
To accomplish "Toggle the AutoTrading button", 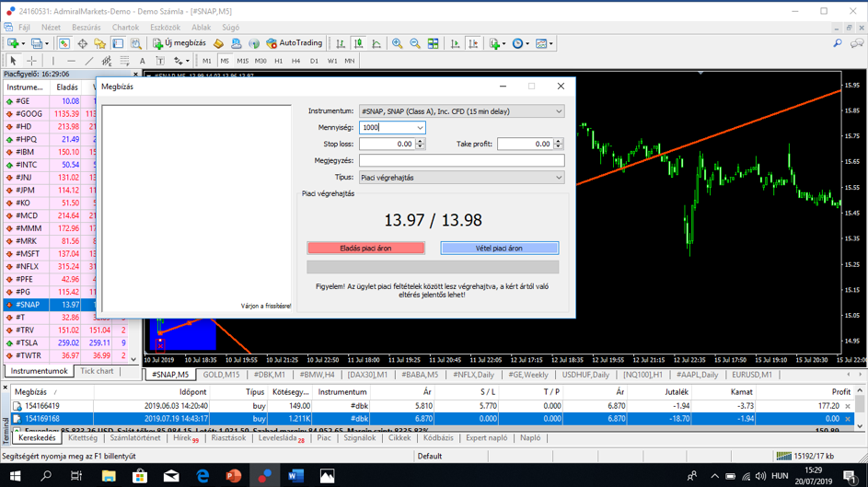I will 294,43.
